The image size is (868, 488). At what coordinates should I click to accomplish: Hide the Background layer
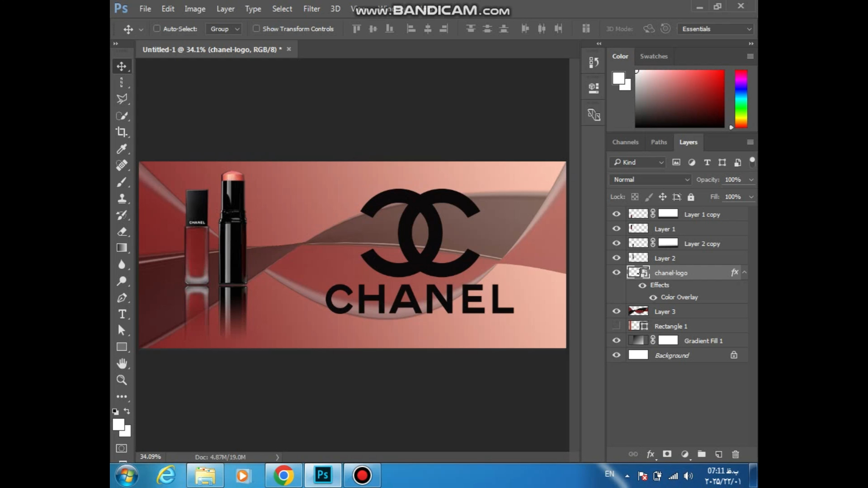coord(616,355)
